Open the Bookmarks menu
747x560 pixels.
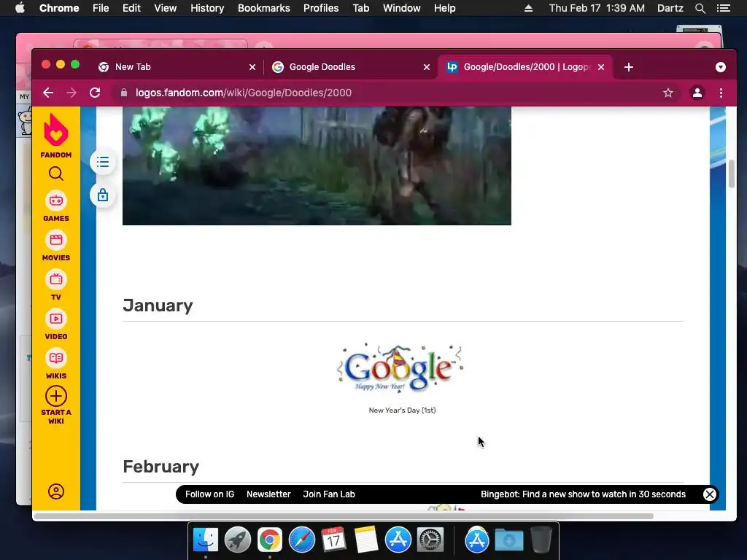pyautogui.click(x=264, y=8)
